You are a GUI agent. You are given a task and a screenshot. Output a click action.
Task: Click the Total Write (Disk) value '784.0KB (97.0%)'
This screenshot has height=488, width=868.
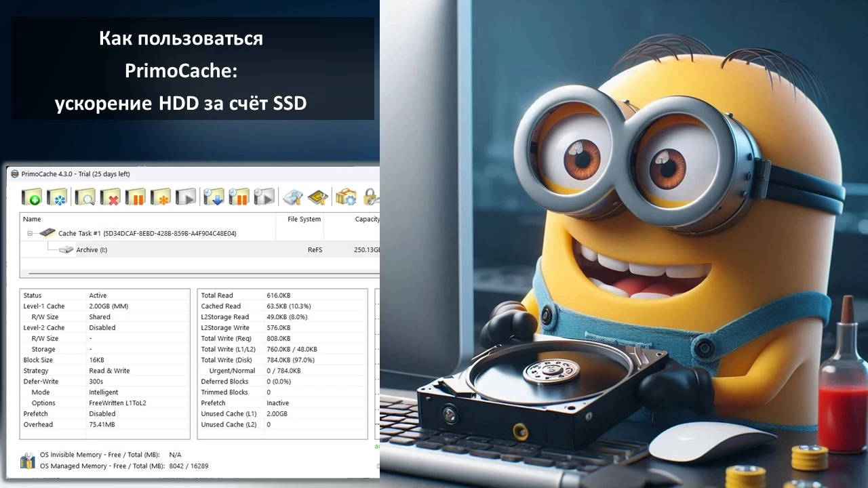(290, 360)
